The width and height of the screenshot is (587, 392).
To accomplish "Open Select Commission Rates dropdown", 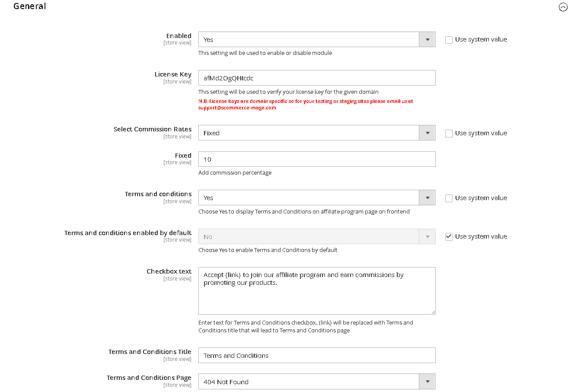I will click(309, 133).
